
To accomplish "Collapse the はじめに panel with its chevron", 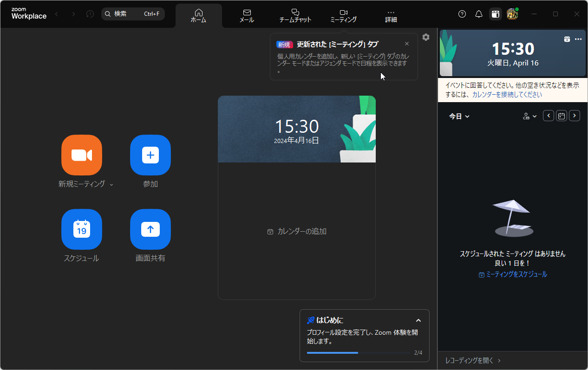I will click(x=418, y=320).
